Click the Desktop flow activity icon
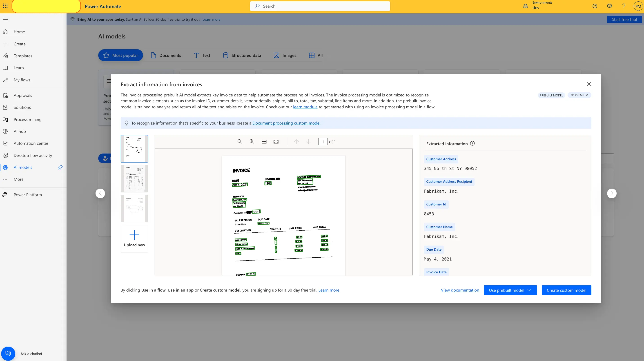644x361 pixels. tap(5, 155)
